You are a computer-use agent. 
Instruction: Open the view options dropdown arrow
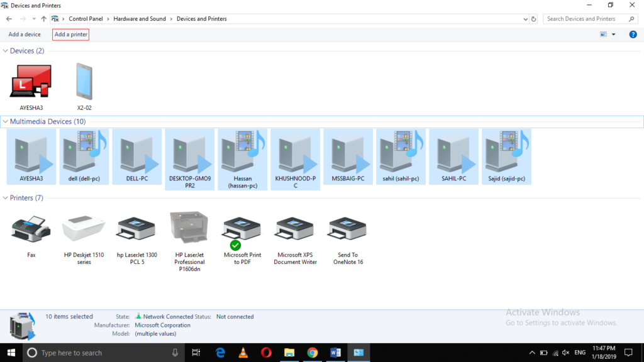click(614, 35)
